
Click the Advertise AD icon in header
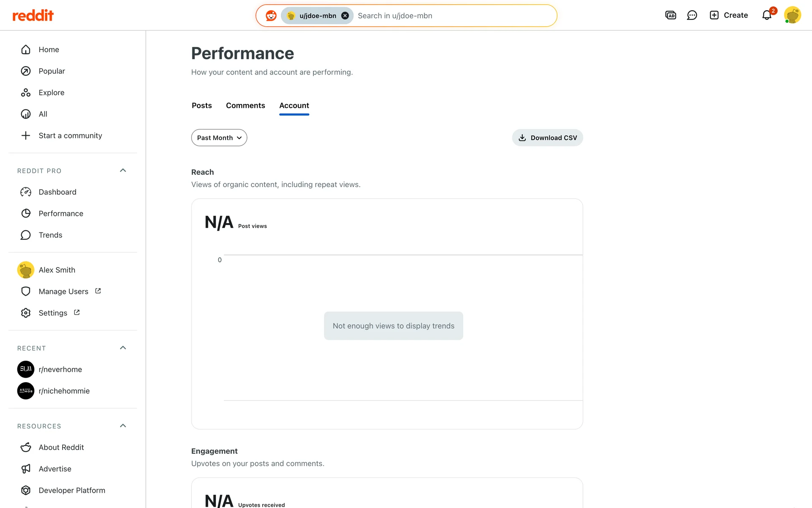(671, 15)
